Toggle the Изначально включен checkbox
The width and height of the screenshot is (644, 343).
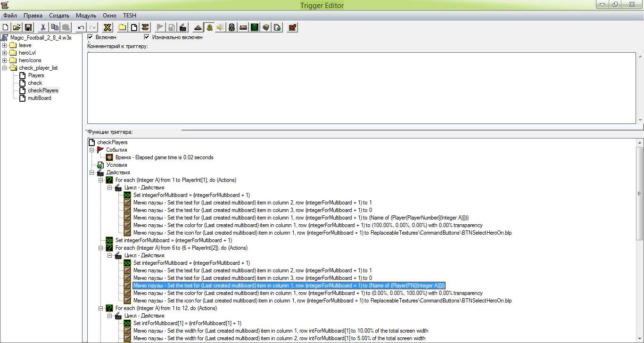click(147, 37)
